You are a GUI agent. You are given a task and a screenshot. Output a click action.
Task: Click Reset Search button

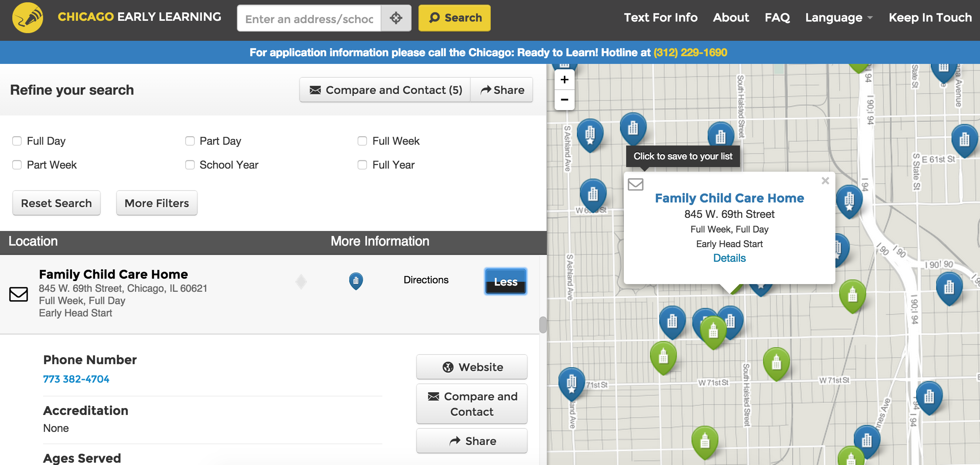57,203
